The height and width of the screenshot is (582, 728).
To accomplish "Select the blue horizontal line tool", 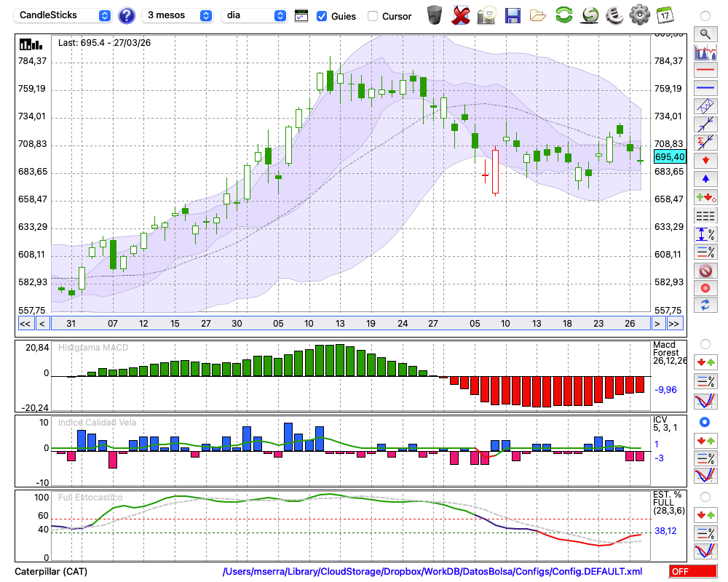I will tap(705, 88).
